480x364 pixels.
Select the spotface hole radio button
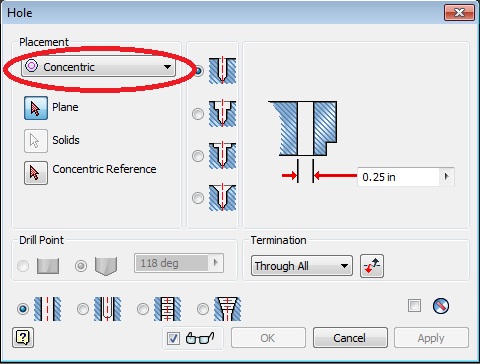198,156
